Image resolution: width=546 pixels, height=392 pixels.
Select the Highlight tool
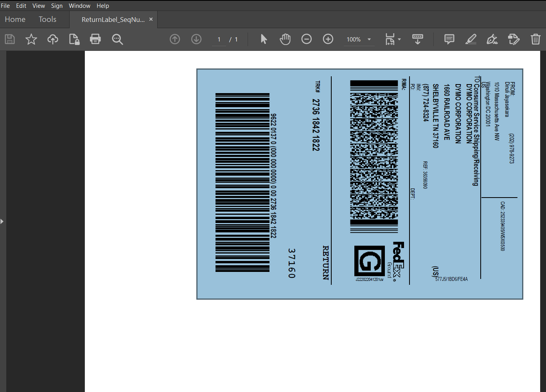click(471, 39)
